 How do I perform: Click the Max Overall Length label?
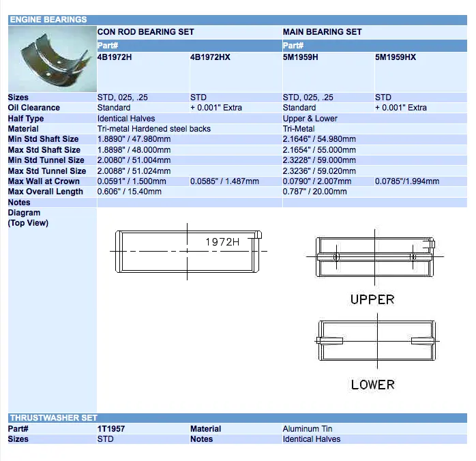coord(46,192)
